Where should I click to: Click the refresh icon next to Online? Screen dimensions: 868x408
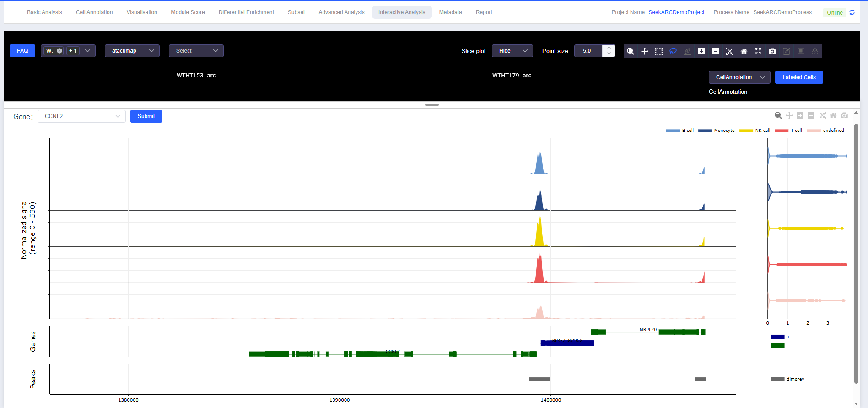point(852,12)
